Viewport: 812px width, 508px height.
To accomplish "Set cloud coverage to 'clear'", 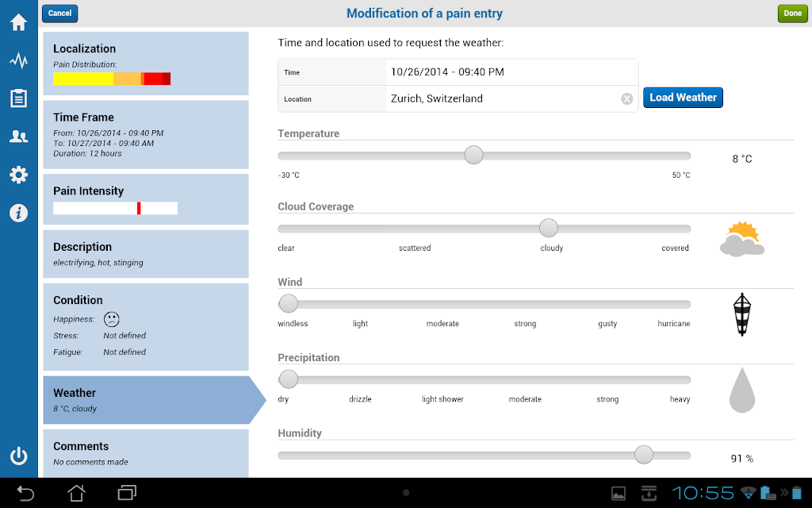I will [285, 248].
